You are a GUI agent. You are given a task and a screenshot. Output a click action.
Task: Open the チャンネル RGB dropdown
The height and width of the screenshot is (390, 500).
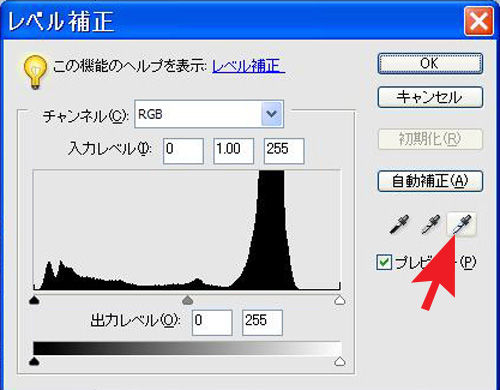click(x=209, y=114)
